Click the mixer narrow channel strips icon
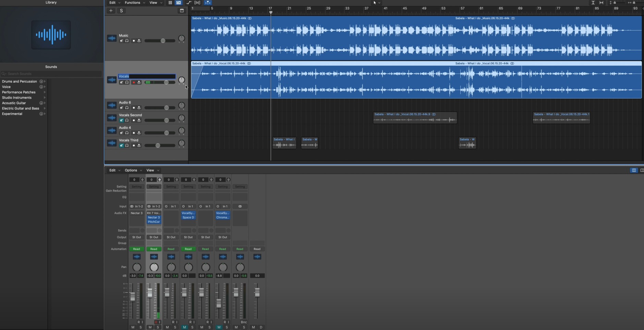The image size is (644, 330). 634,170
